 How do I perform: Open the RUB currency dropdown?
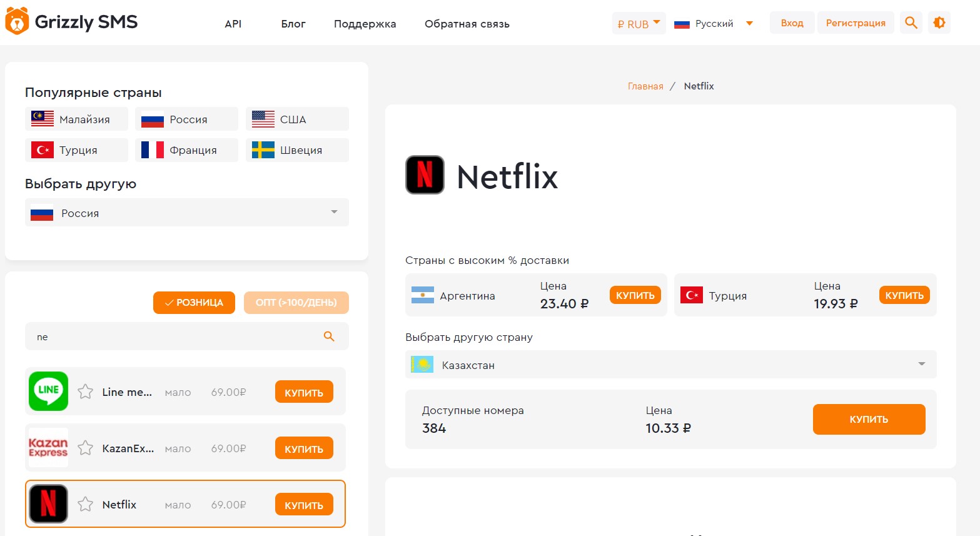[639, 23]
